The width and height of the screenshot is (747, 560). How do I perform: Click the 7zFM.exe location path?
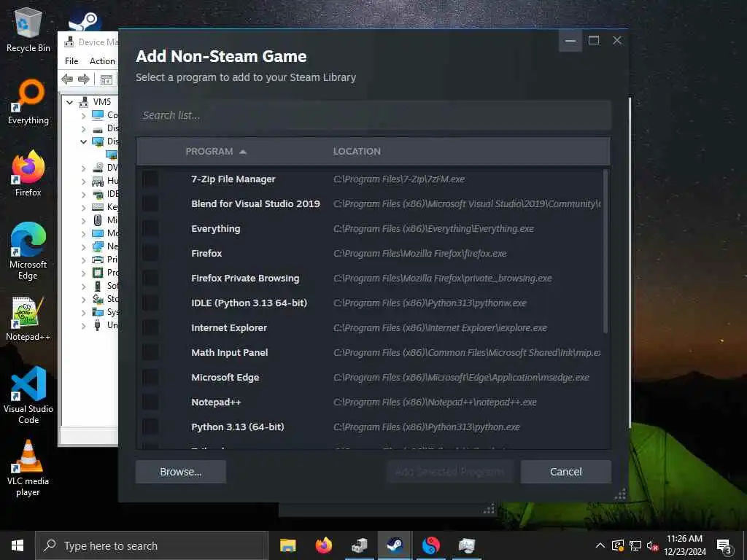click(x=399, y=179)
